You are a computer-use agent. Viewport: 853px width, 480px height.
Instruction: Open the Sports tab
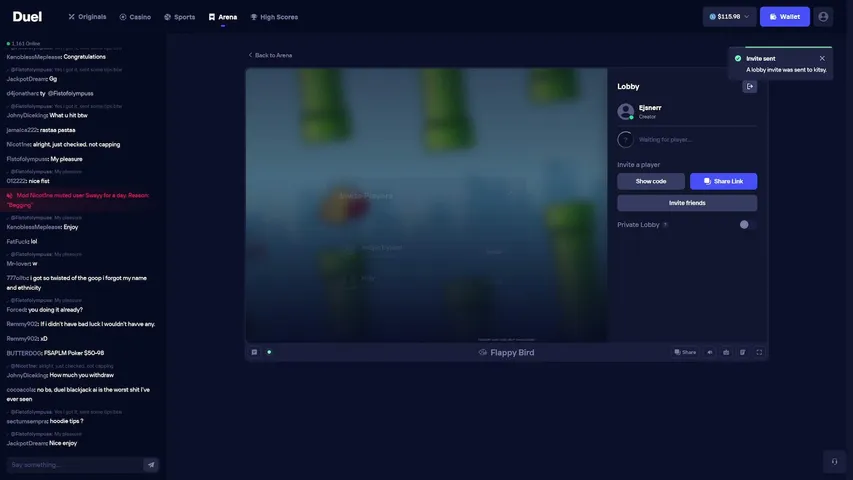[x=180, y=17]
